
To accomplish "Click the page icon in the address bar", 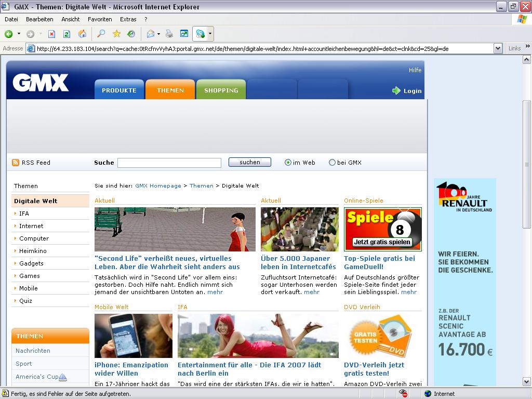I will click(31, 48).
